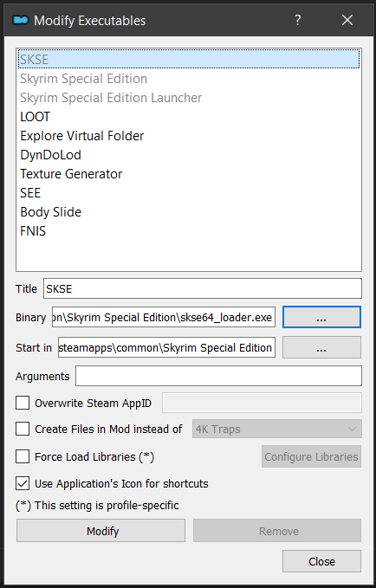Select Texture Generator entry
The height and width of the screenshot is (588, 376).
point(189,174)
